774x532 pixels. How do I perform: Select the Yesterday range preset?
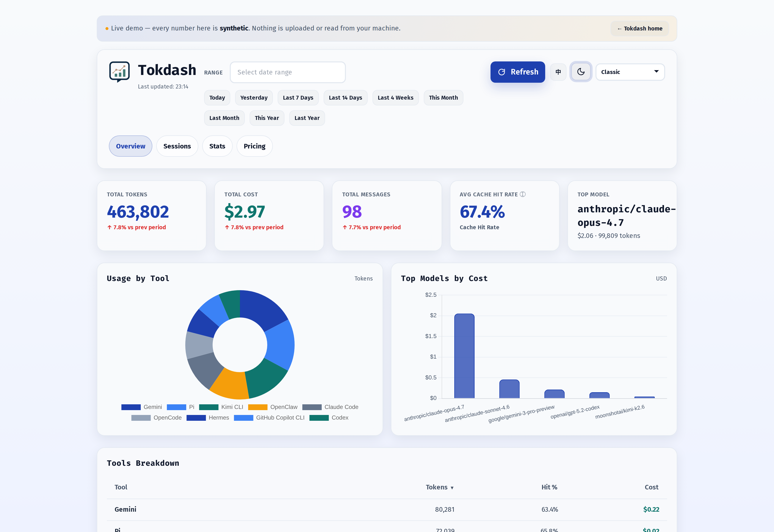point(254,98)
